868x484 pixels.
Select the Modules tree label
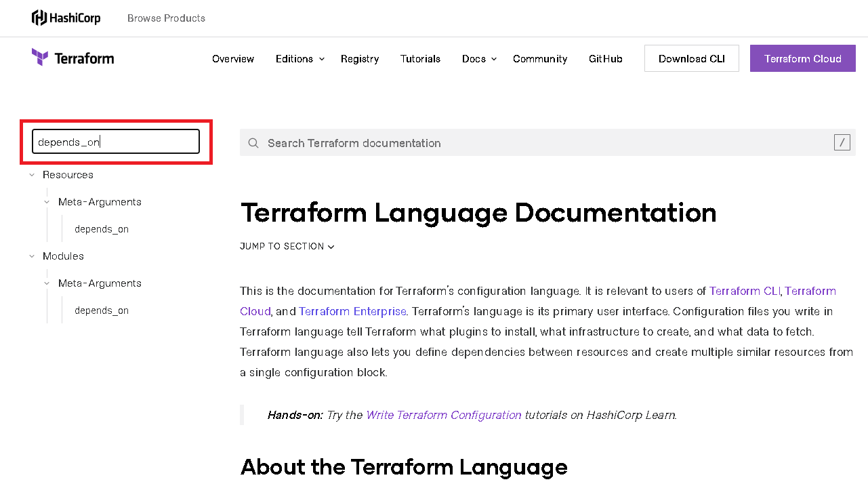[63, 256]
